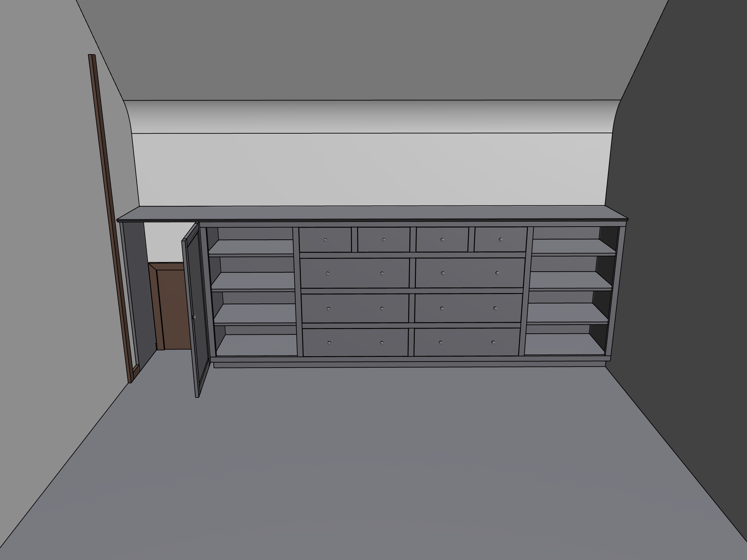This screenshot has height=560, width=747.
Task: Click the bottom shelf in right open shelving
Action: pyautogui.click(x=562, y=344)
